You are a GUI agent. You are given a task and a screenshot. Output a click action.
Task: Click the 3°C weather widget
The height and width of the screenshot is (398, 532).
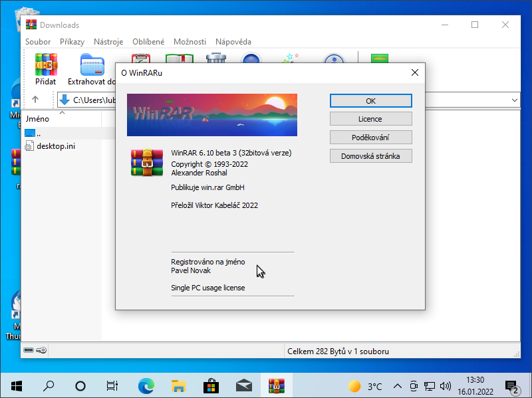365,386
